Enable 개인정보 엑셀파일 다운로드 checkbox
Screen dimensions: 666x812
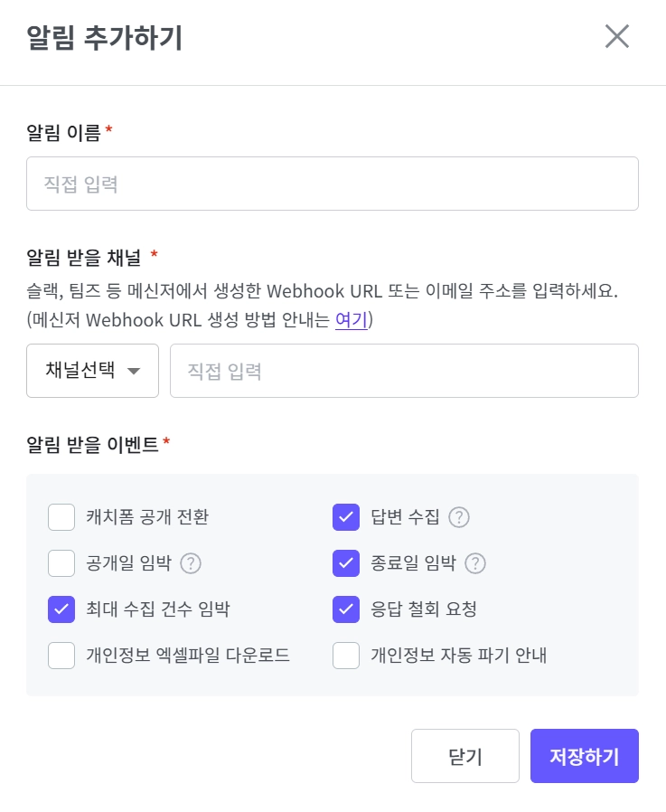[x=61, y=656]
